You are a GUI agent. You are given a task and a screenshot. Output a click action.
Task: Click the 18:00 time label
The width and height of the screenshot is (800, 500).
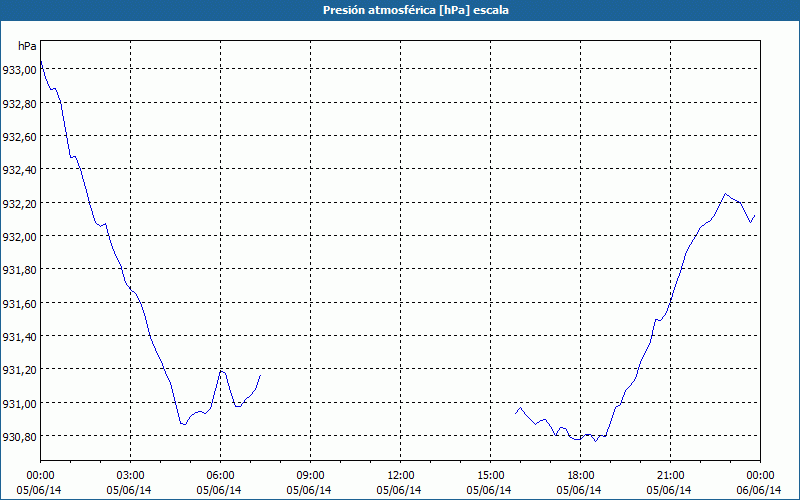(580, 476)
